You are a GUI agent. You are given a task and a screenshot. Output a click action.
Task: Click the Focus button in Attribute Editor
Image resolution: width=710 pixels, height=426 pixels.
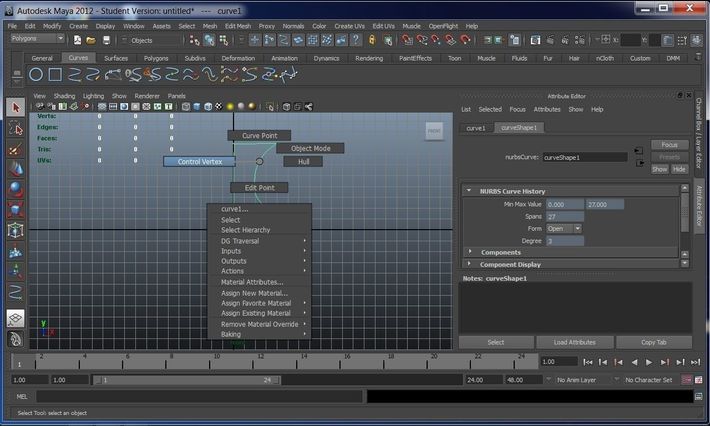click(670, 145)
